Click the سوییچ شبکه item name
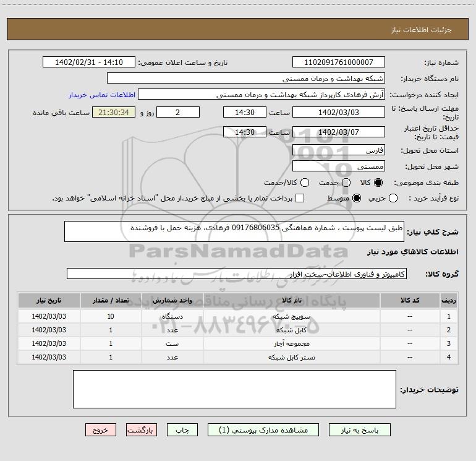 tap(291, 316)
